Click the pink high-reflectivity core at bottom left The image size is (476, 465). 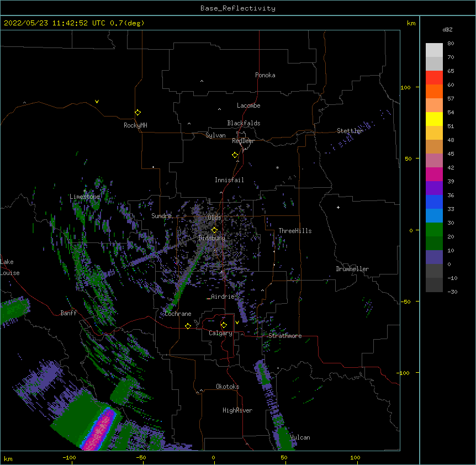tap(100, 431)
